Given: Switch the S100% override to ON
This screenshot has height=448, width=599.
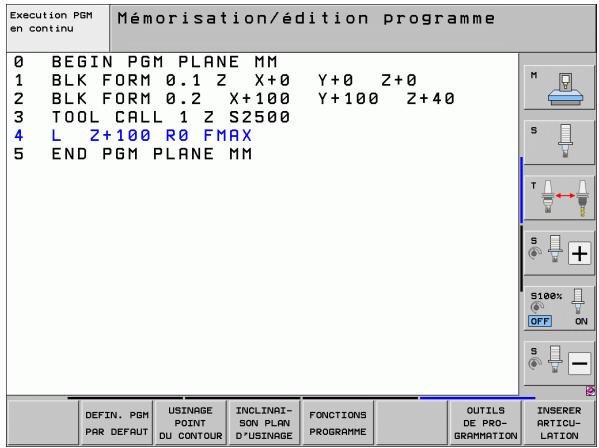Looking at the screenshot, I should (581, 321).
